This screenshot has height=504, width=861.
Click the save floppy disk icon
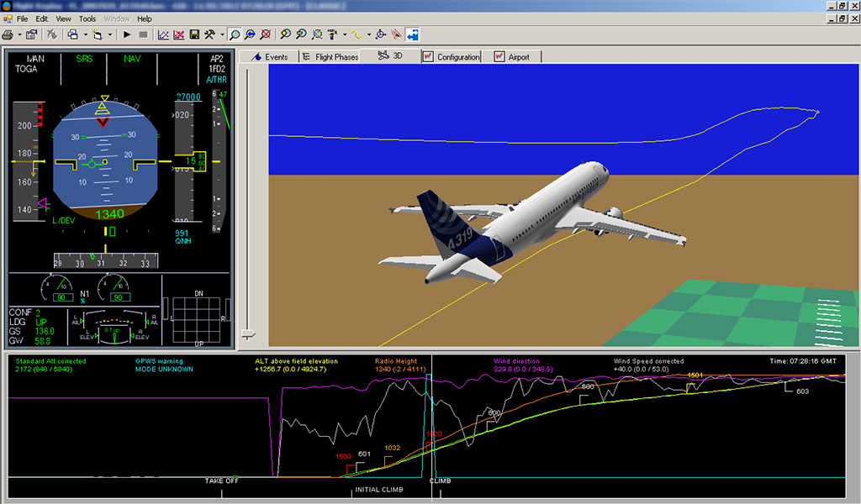(194, 35)
